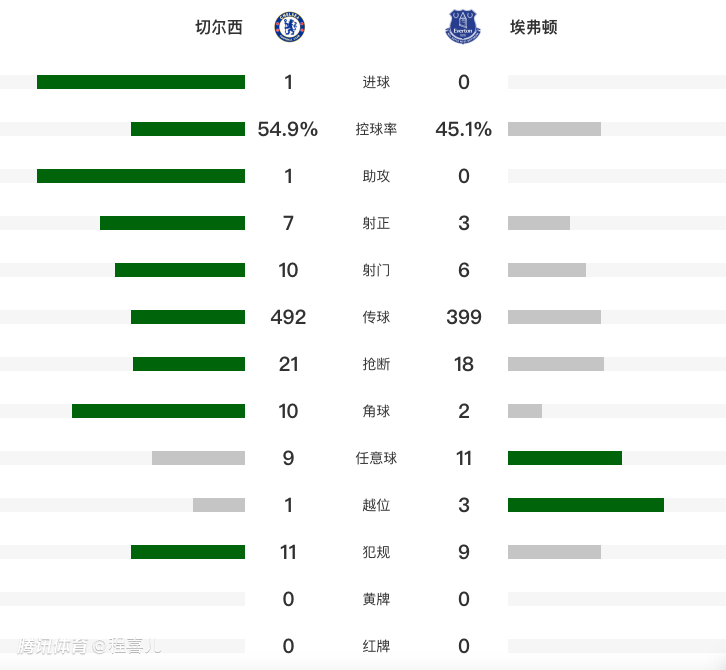Click the 越位 stat label
The width and height of the screenshot is (726, 670).
click(376, 505)
